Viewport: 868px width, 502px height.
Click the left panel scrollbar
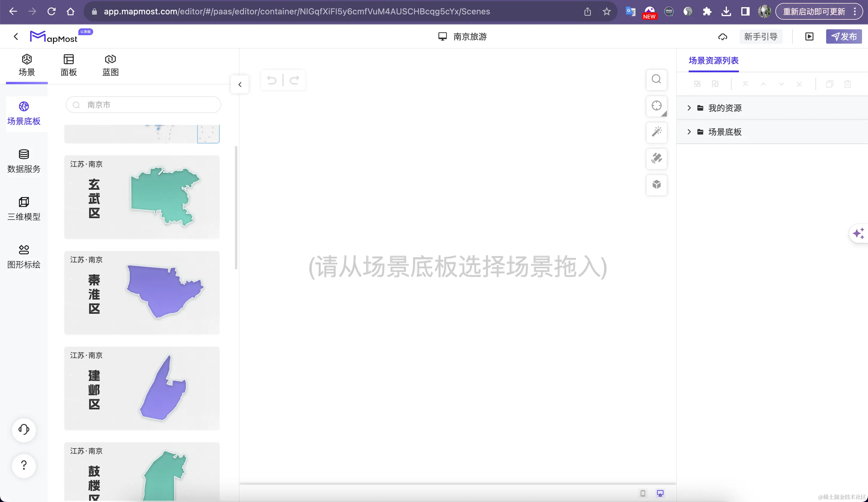236,207
